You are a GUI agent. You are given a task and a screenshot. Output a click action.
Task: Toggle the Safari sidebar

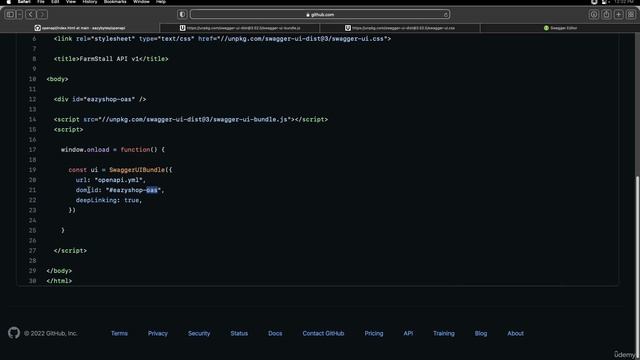click(x=10, y=15)
